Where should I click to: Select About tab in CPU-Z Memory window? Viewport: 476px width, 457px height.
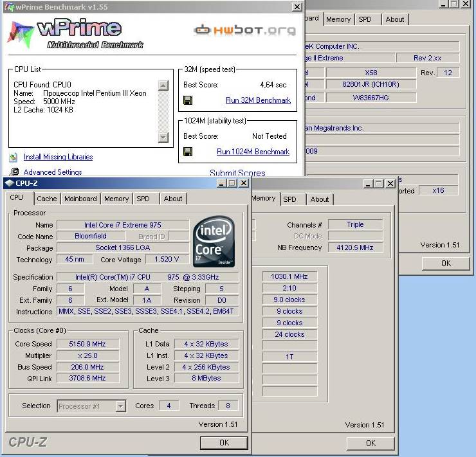320,199
